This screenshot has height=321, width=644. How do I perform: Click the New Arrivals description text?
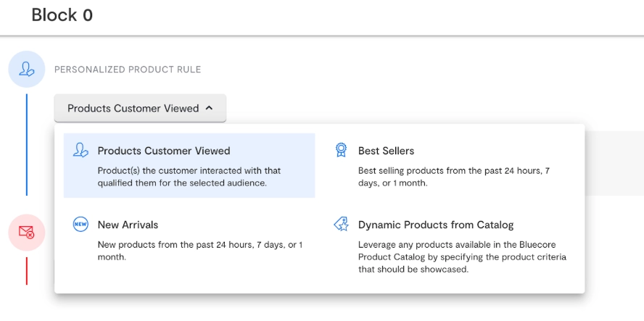coord(199,251)
